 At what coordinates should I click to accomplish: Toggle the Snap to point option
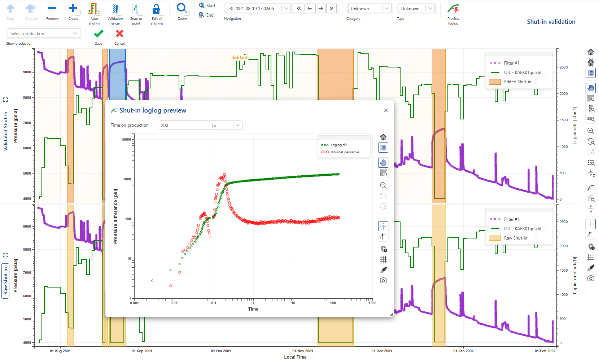tap(136, 9)
